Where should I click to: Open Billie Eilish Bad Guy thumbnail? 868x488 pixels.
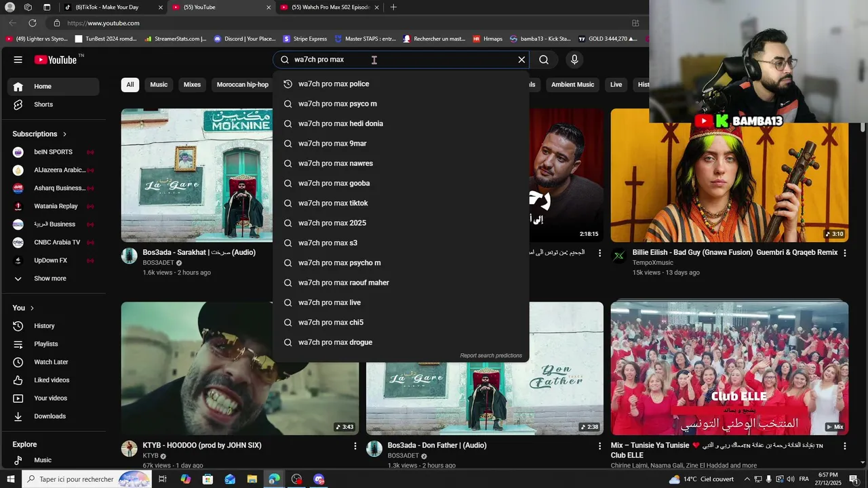point(730,176)
